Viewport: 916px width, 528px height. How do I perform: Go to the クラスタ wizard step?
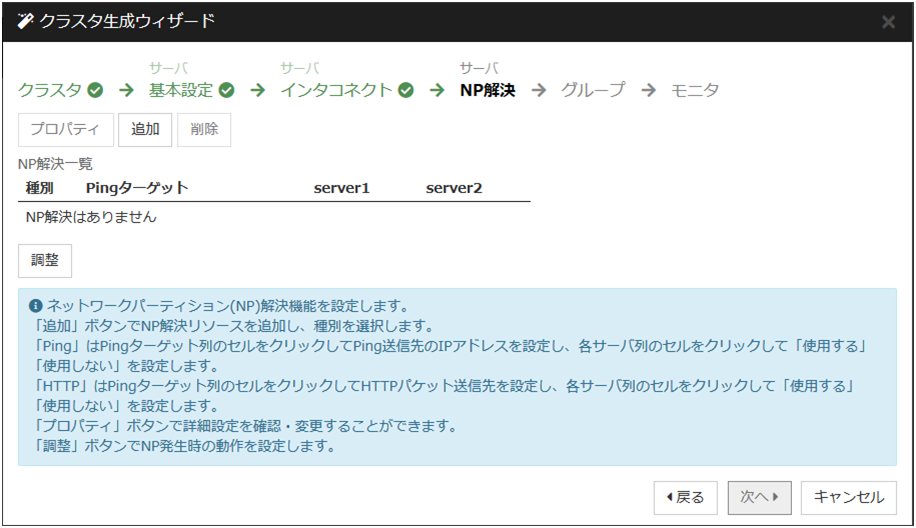(x=50, y=90)
